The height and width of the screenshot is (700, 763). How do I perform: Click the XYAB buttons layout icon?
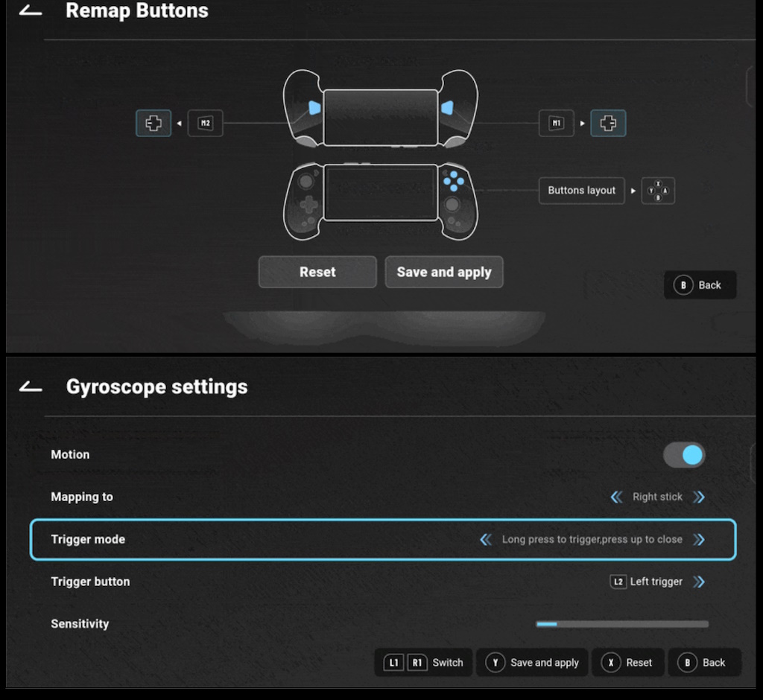pos(658,191)
